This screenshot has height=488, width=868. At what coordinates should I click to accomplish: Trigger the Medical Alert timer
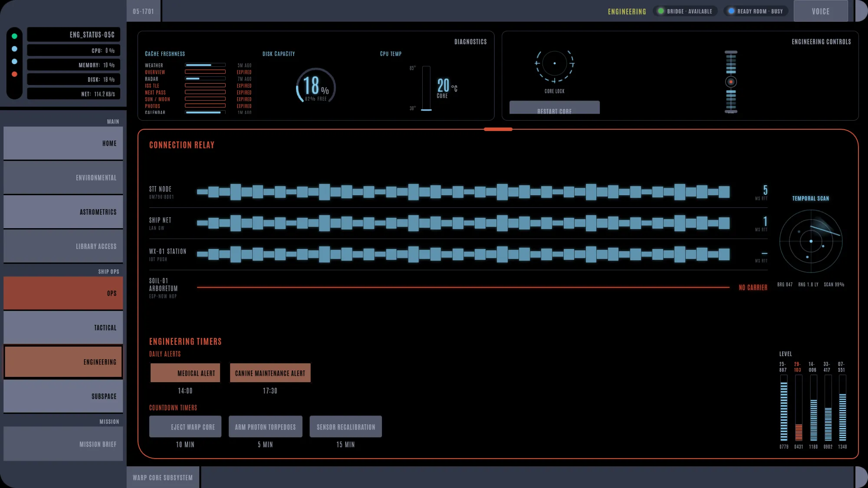[x=185, y=373]
